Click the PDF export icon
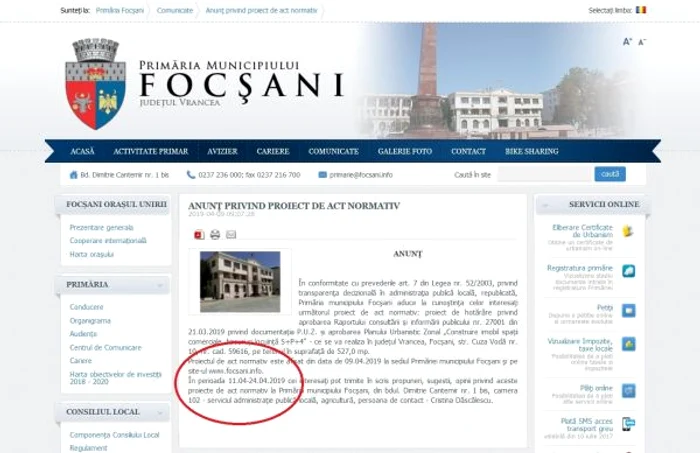This screenshot has height=453, width=700. [199, 234]
